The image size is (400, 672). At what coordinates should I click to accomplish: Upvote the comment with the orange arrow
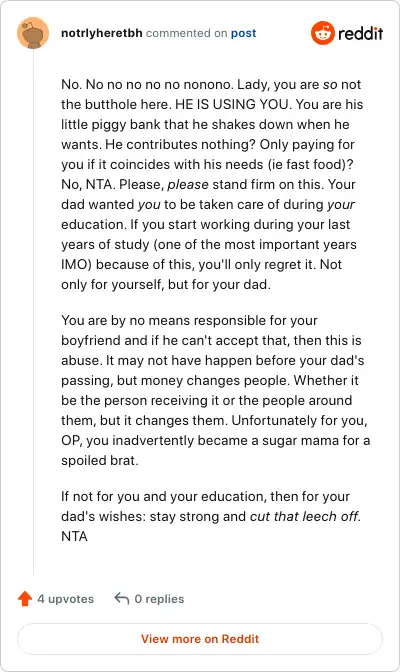coord(25,599)
